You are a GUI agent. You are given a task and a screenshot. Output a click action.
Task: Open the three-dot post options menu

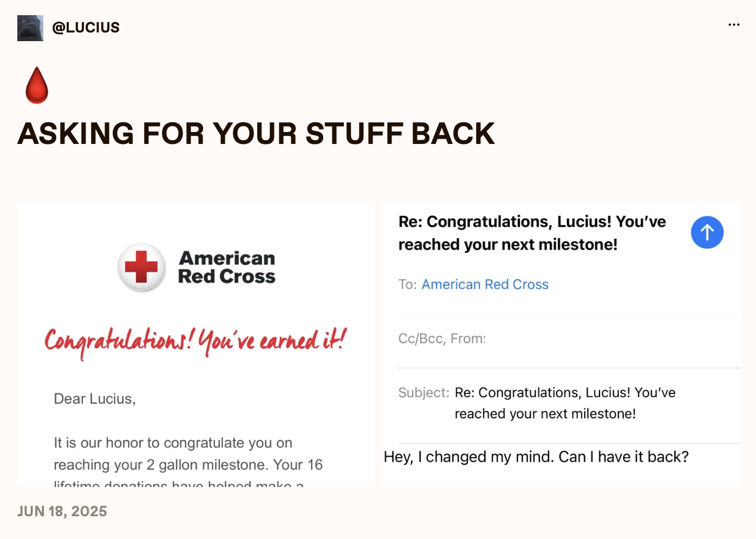click(734, 25)
